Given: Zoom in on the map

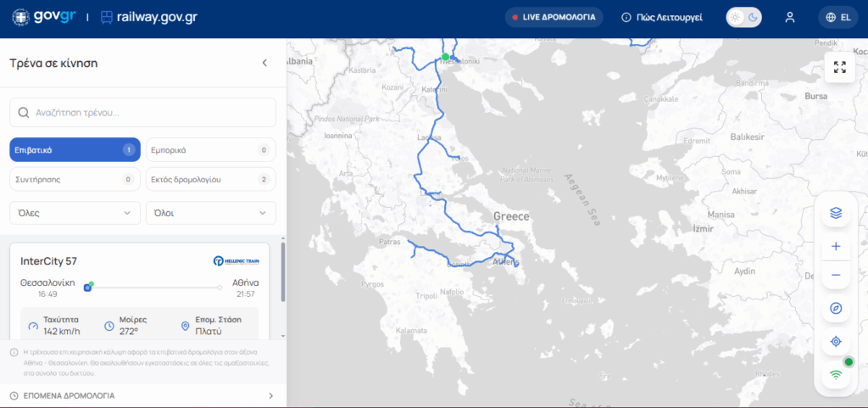Looking at the screenshot, I should click(836, 246).
